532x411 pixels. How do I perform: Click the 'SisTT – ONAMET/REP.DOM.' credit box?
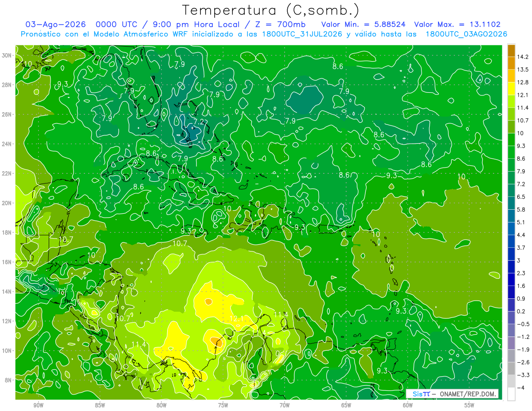[452, 394]
